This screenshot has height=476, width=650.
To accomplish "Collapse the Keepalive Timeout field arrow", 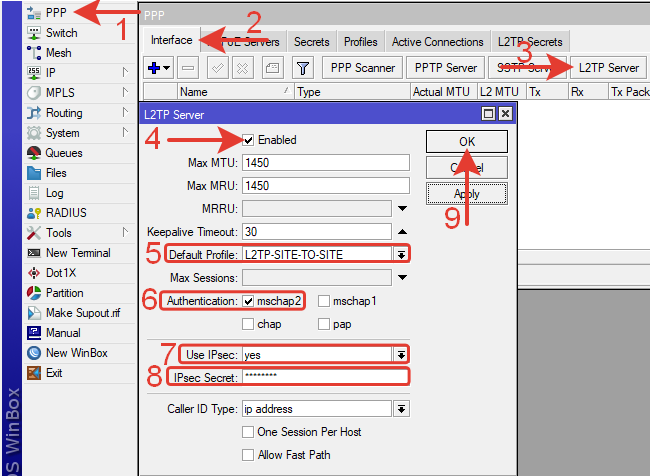I will coord(402,232).
